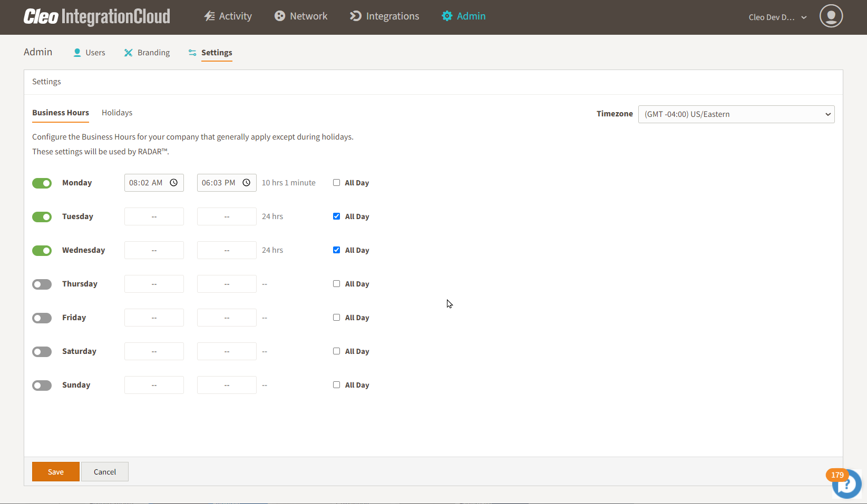
Task: Click the clock icon in Monday start time
Action: [173, 183]
